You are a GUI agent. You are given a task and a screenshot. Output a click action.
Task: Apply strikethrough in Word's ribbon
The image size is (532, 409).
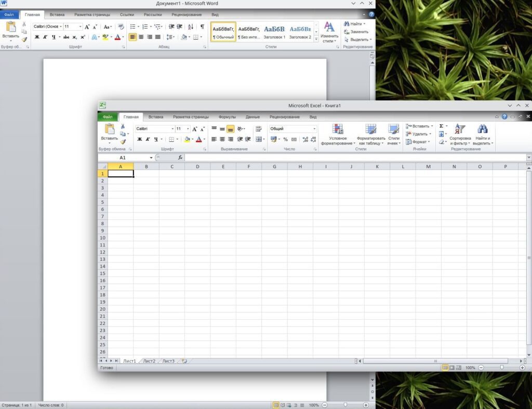[x=66, y=37]
